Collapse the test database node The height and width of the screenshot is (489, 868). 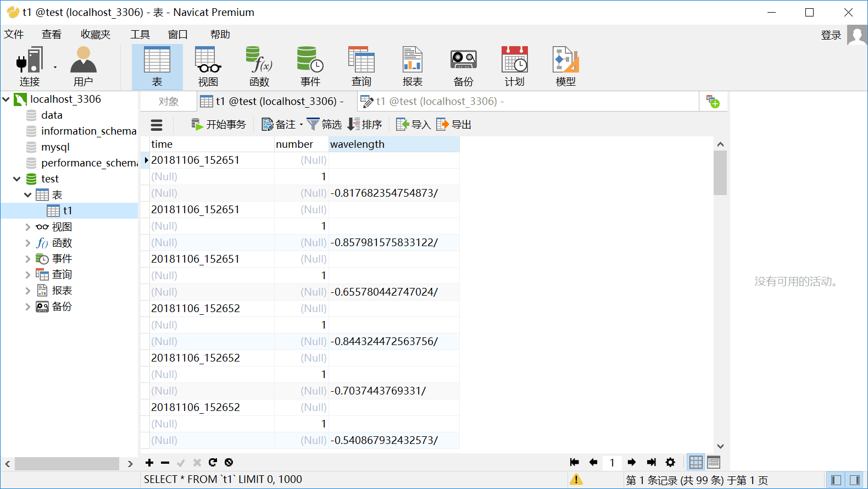[17, 179]
